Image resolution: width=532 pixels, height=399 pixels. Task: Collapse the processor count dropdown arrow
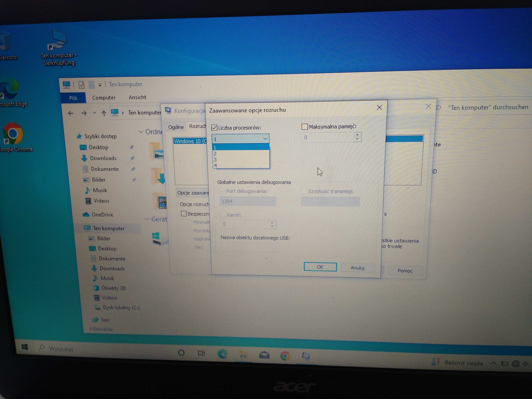(x=265, y=139)
